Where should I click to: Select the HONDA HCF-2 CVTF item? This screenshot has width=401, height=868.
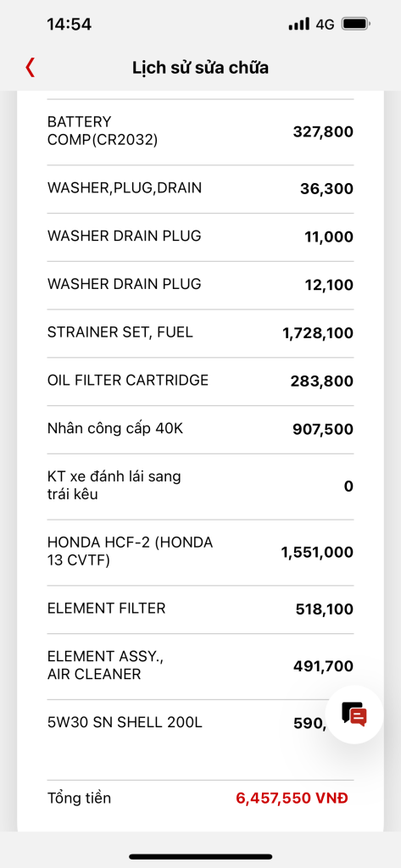(x=200, y=553)
